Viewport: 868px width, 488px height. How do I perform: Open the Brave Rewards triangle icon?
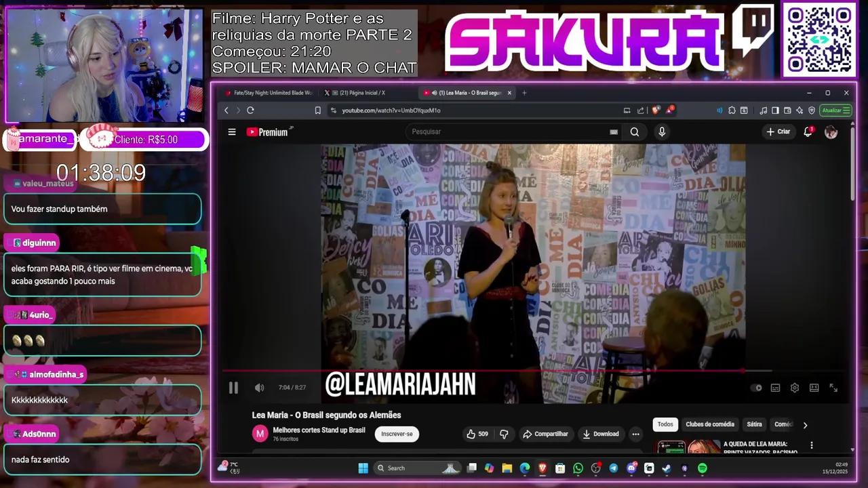point(670,110)
